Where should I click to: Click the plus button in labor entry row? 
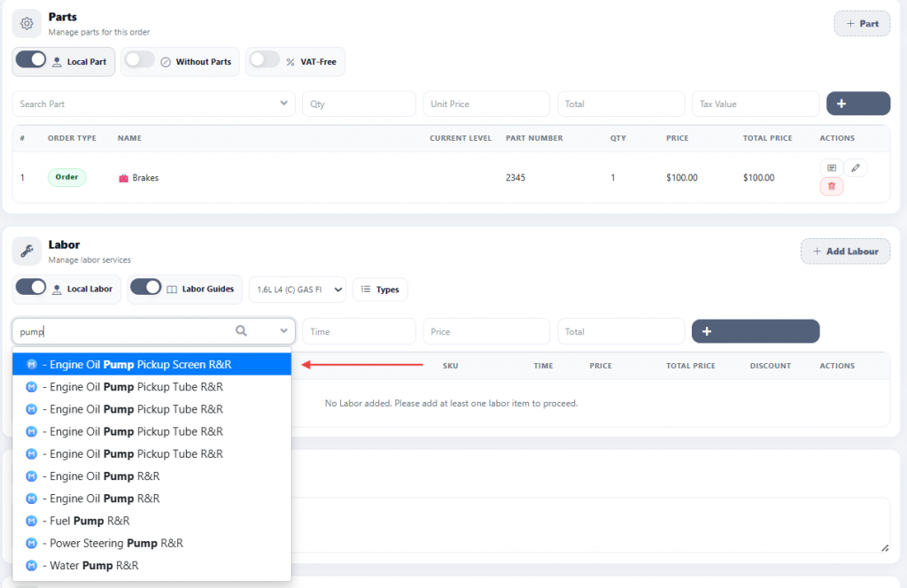point(755,331)
